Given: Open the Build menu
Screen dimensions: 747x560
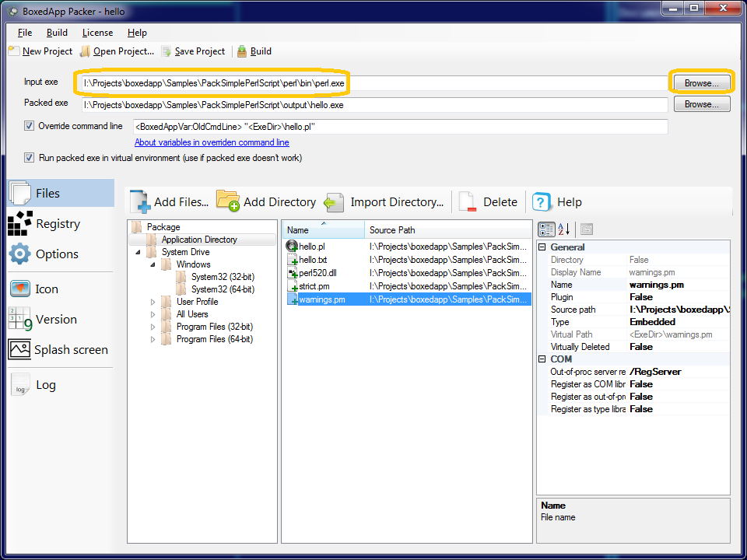Looking at the screenshot, I should coord(57,33).
